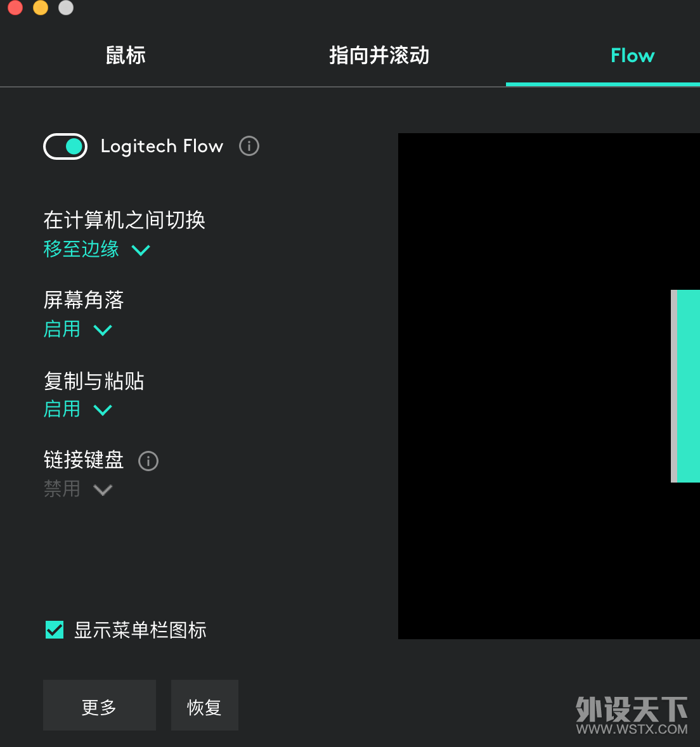
Task: Switch to the 鼠标 tab
Action: point(126,55)
